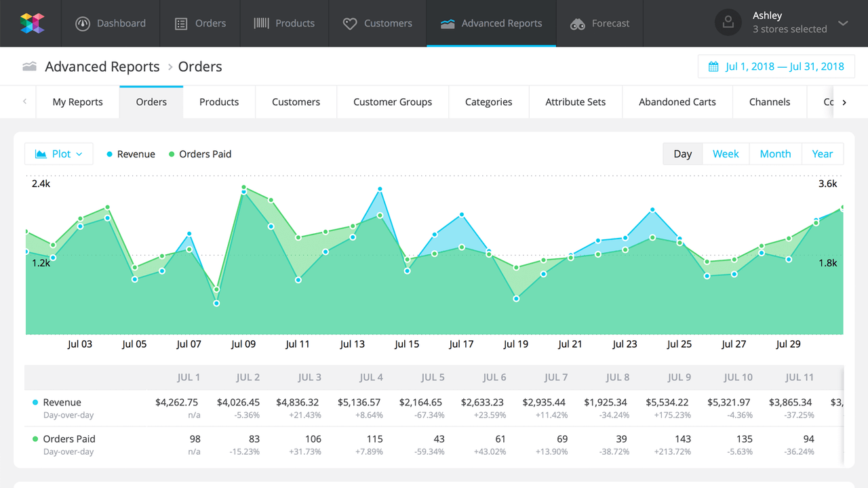Open the Abandoned Carts report tab

point(677,102)
